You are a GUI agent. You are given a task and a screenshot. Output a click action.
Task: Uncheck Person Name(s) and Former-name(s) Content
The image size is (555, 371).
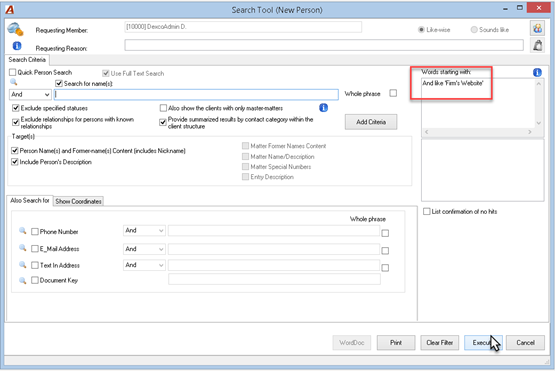15,150
